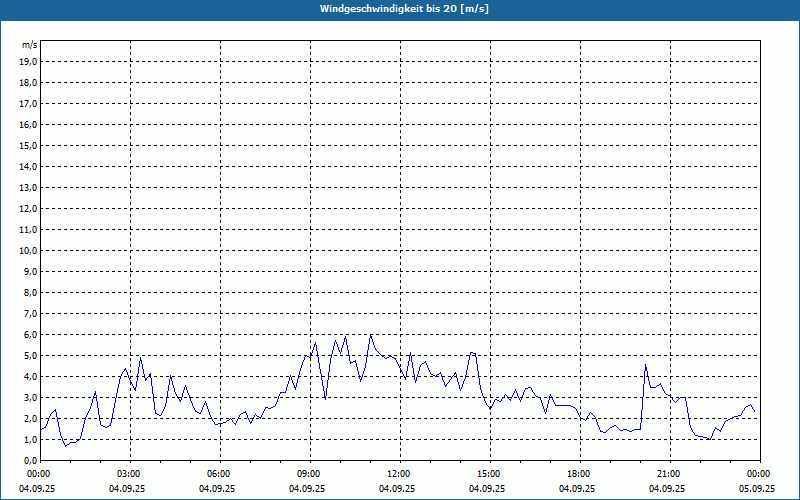Click the '14,0' y-axis value
Viewport: 800px width, 500px height.
29,166
